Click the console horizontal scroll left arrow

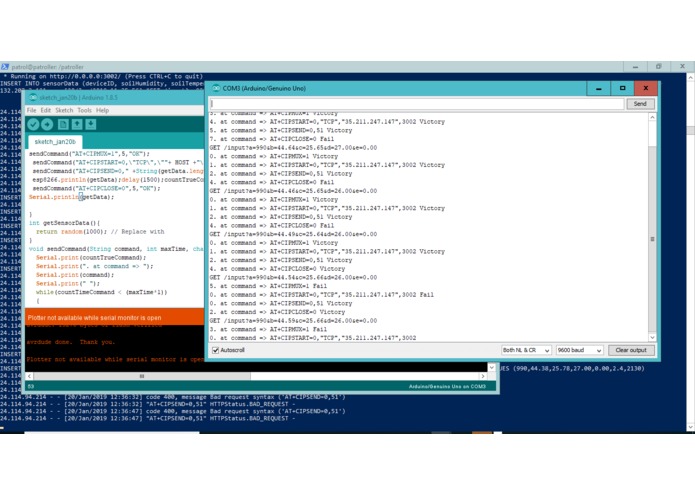[x=29, y=376]
